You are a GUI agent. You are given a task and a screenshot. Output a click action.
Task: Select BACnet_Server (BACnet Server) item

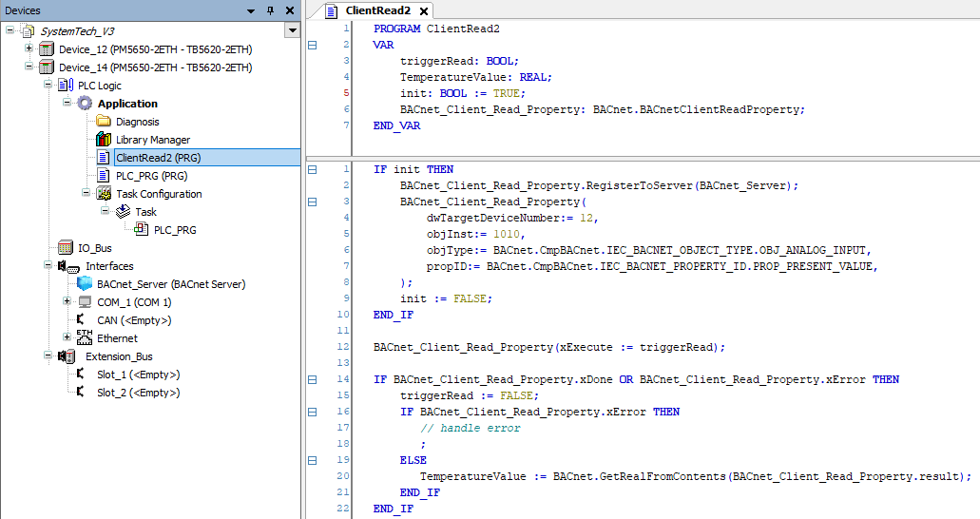[171, 284]
